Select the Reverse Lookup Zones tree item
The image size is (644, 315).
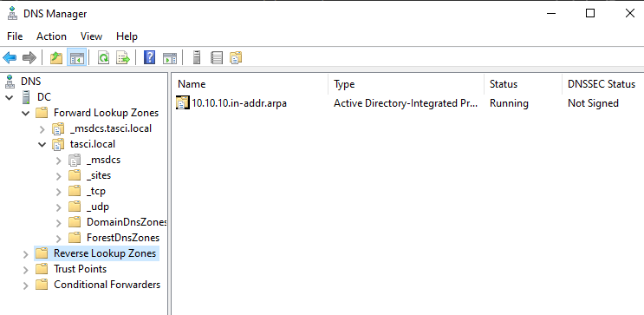point(105,253)
